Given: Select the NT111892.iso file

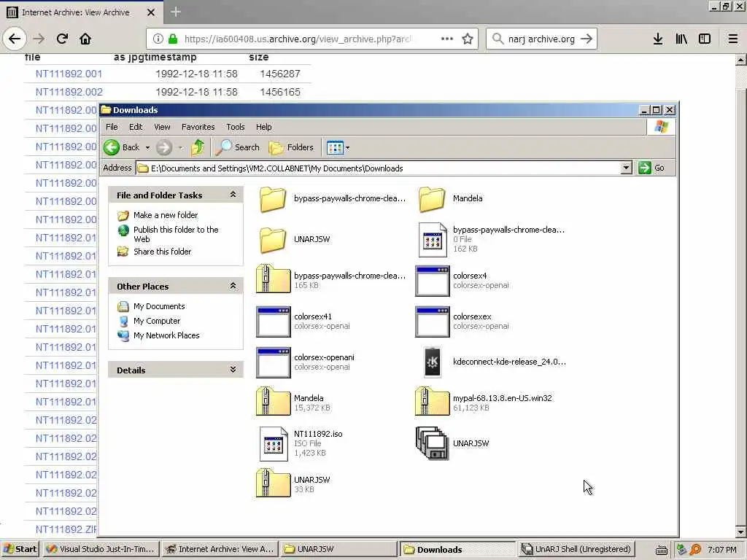Looking at the screenshot, I should (274, 444).
